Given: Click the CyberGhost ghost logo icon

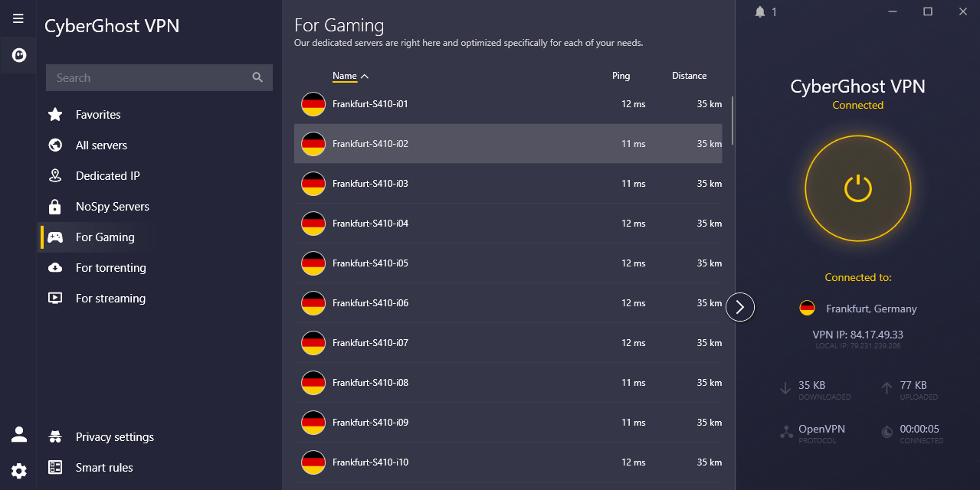Looking at the screenshot, I should [18, 55].
